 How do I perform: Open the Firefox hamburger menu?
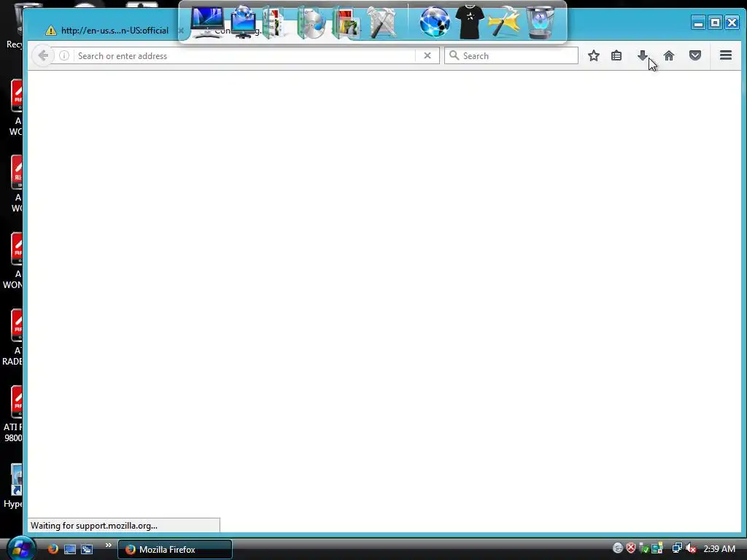click(x=726, y=55)
